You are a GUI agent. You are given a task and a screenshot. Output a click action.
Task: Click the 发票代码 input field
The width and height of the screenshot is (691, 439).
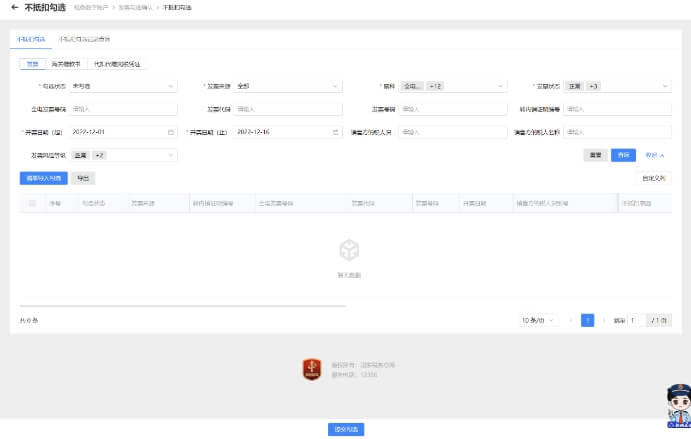click(288, 109)
